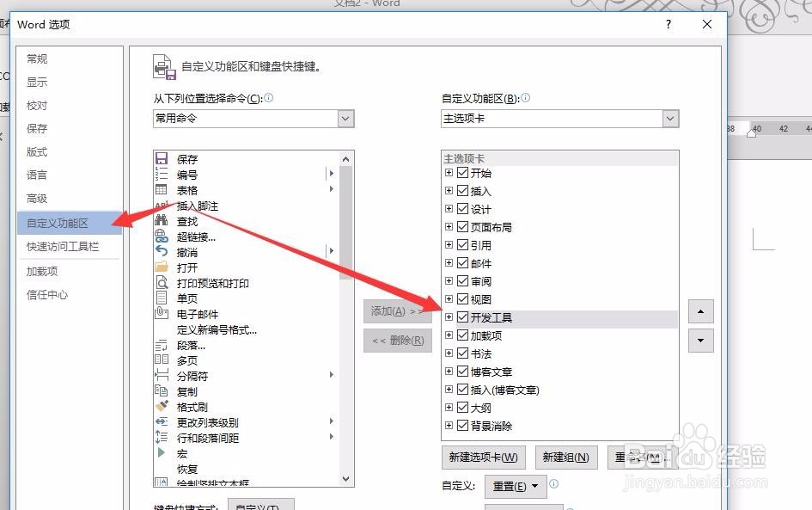Screen dimensions: 812x510
Task: Expand the 视图 tree node
Action: (x=449, y=299)
